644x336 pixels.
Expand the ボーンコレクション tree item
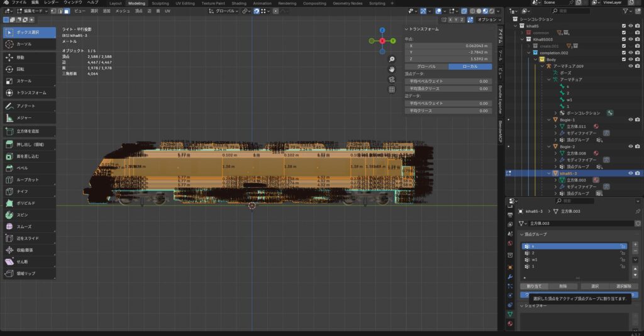point(556,112)
